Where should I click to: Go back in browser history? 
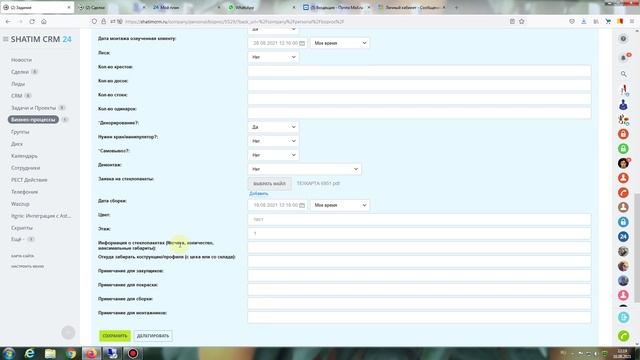click(8, 21)
